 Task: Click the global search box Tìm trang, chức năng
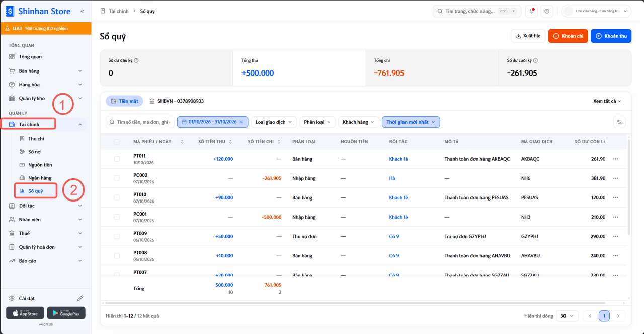click(x=477, y=11)
